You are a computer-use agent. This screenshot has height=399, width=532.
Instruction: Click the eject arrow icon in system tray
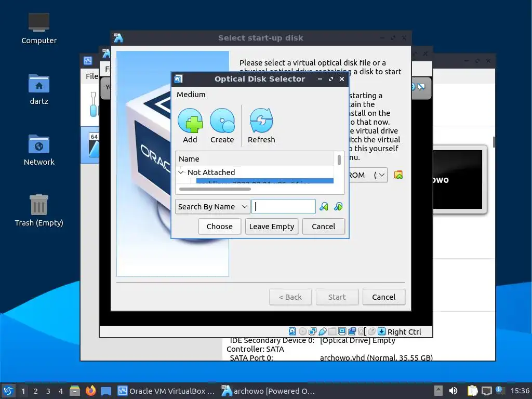(438, 391)
